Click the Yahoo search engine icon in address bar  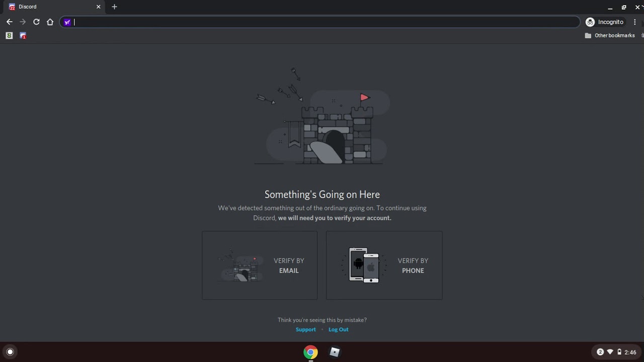tap(67, 22)
